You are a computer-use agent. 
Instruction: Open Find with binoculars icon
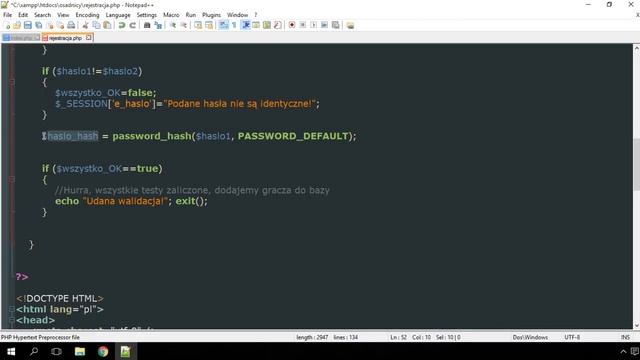(147, 25)
